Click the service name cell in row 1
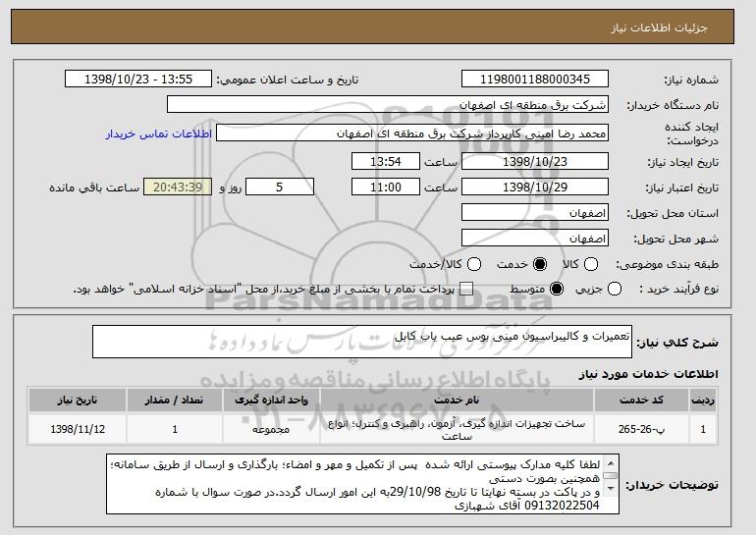 [457, 429]
